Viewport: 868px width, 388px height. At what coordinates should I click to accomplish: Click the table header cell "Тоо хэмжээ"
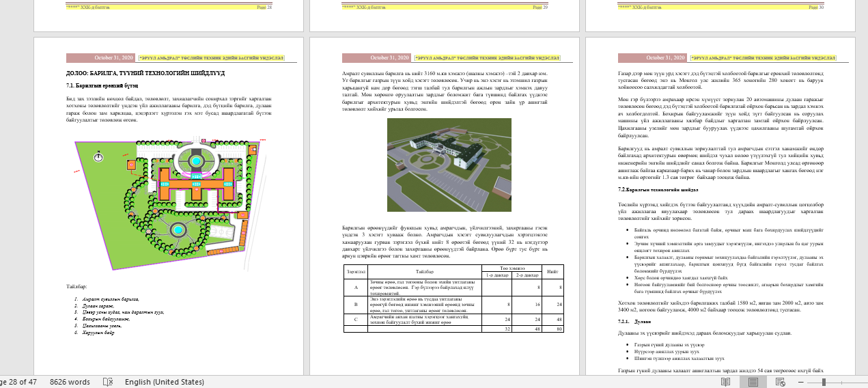point(513,268)
